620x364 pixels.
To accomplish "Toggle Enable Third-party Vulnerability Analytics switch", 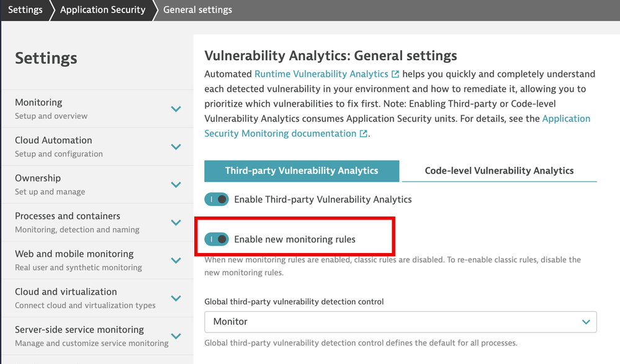I will coord(217,199).
